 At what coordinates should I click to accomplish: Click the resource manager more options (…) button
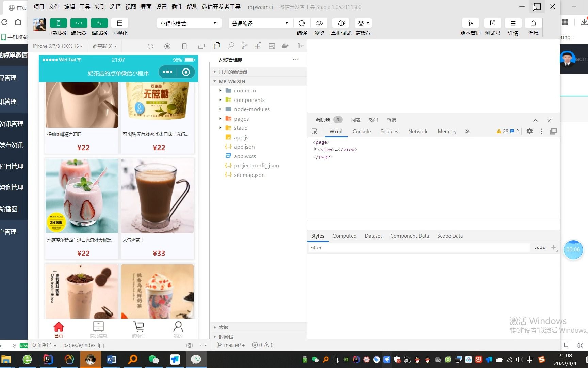[x=296, y=59]
